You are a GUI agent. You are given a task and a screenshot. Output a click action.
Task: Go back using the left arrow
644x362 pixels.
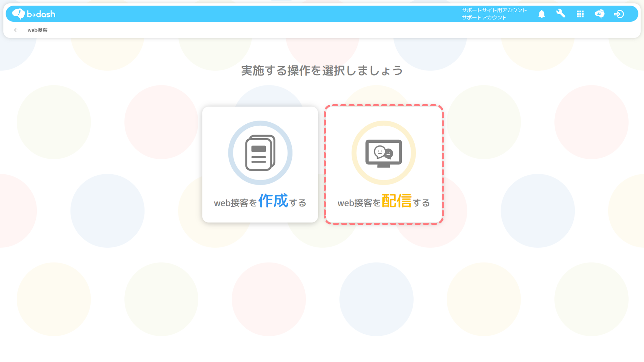point(16,30)
